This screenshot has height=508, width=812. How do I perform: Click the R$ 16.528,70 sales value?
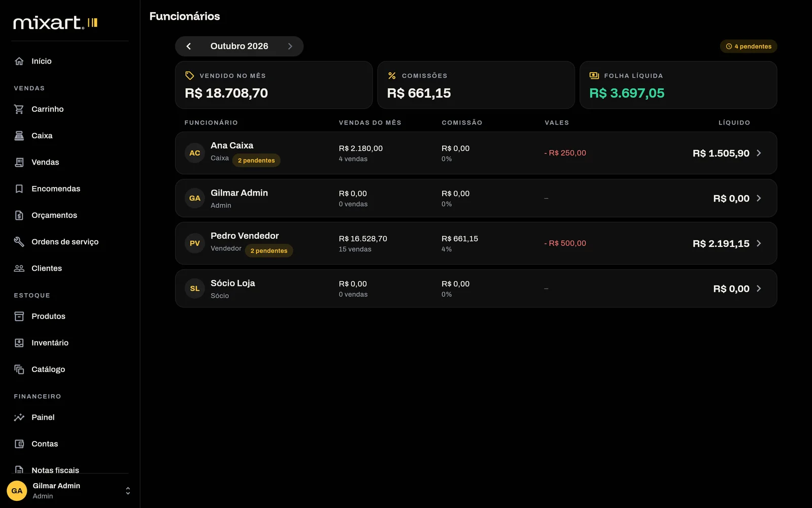click(363, 239)
